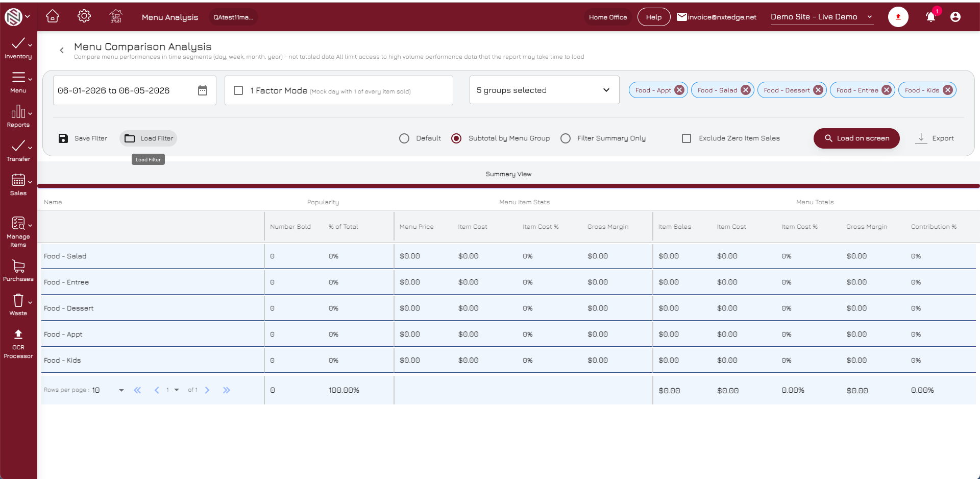The height and width of the screenshot is (479, 980).
Task: Open Manage Items in the sidebar
Action: (x=18, y=232)
